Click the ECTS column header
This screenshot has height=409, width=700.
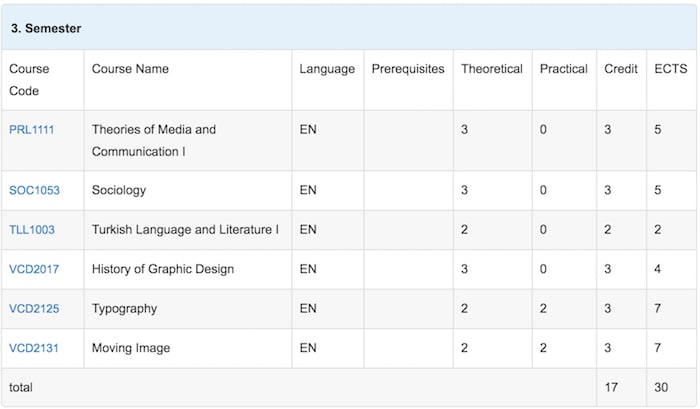click(x=671, y=69)
